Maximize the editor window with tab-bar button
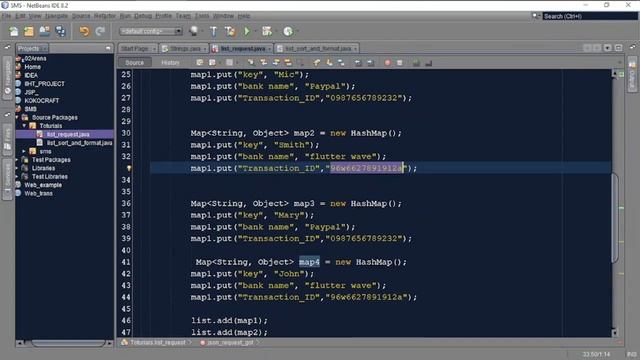Viewport: 640px width, 360px height. click(x=618, y=48)
